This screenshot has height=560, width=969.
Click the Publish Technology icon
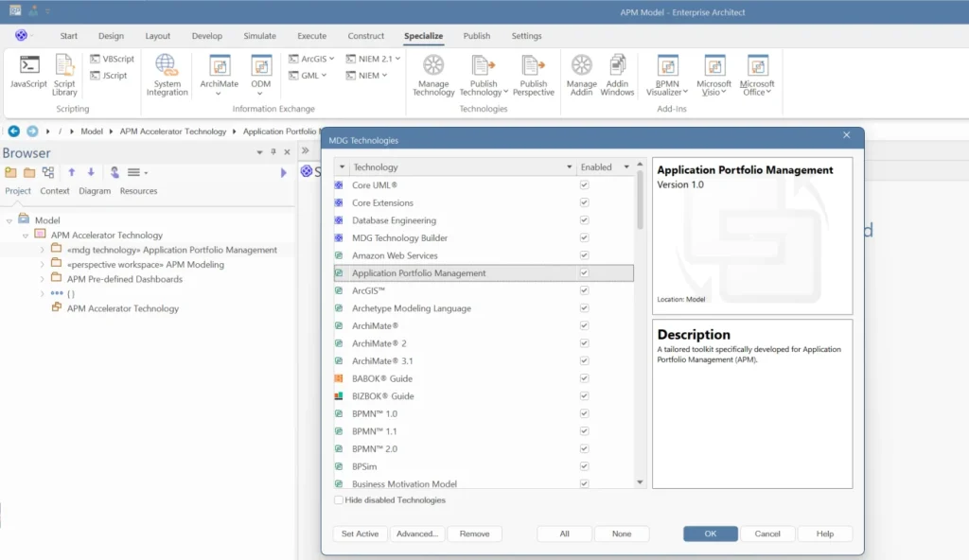tap(483, 65)
